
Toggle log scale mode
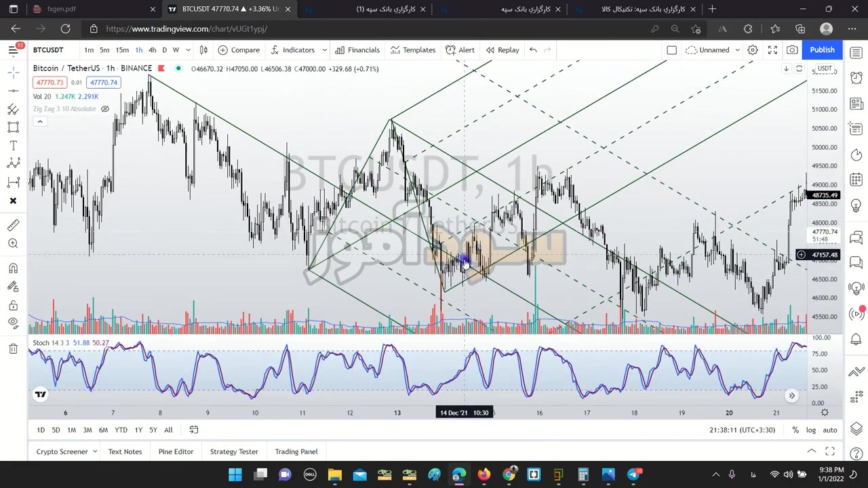click(x=811, y=430)
